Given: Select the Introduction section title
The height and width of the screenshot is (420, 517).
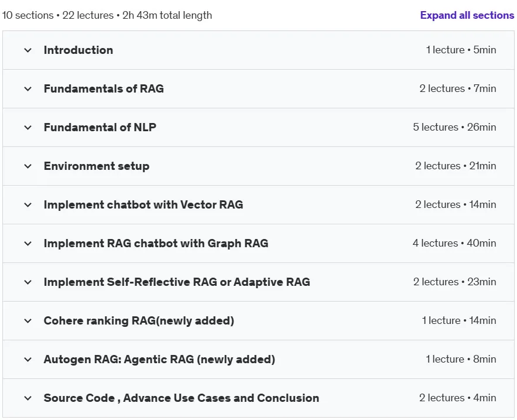Looking at the screenshot, I should (x=78, y=50).
